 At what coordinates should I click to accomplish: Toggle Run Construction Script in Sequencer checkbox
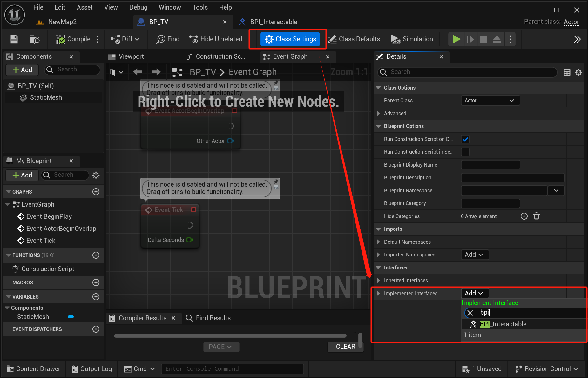pyautogui.click(x=465, y=152)
